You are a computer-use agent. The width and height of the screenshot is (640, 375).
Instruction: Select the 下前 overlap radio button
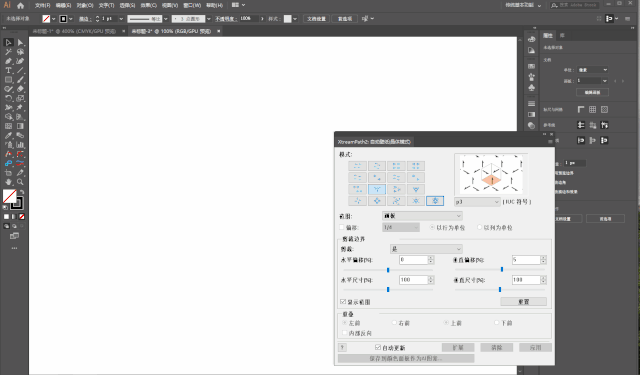point(497,322)
